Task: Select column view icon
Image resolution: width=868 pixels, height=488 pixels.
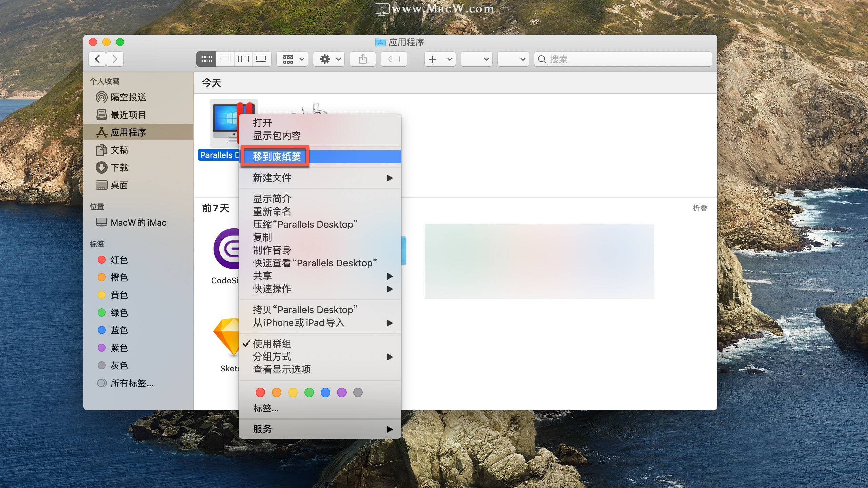Action: pyautogui.click(x=243, y=59)
